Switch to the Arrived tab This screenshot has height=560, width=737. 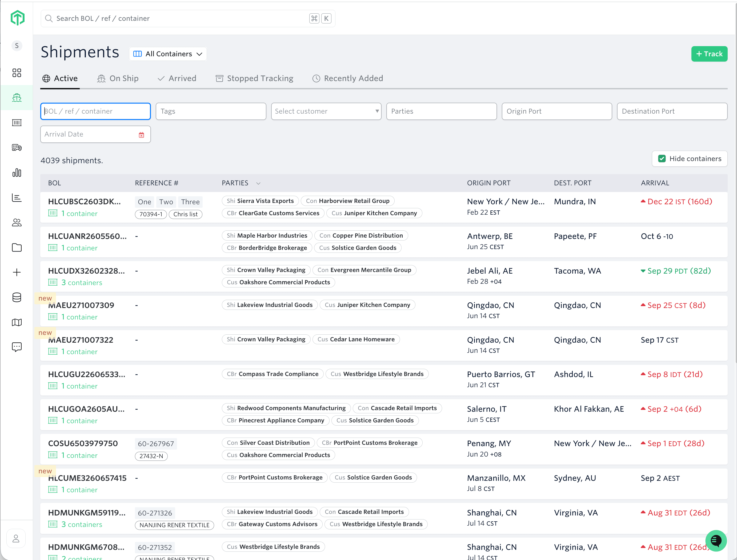pyautogui.click(x=177, y=78)
